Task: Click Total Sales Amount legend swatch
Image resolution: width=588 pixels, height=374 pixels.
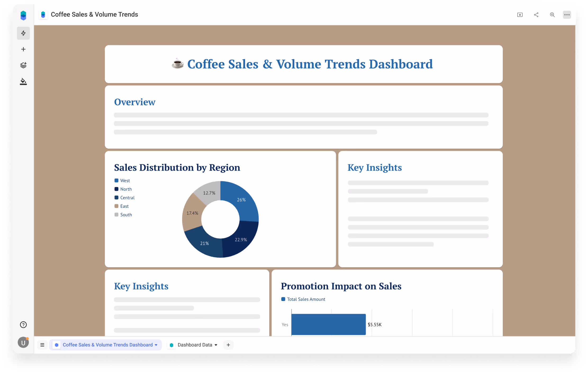Action: coord(283,299)
